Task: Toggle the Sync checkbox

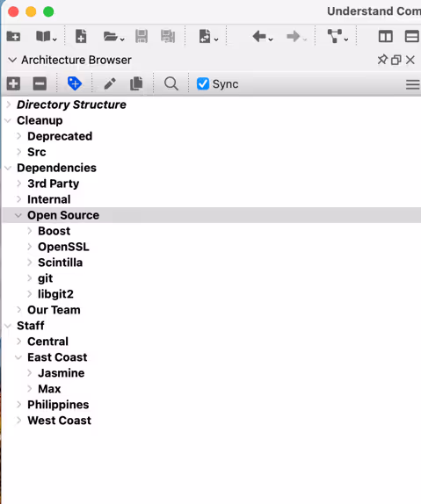Action: click(x=203, y=84)
